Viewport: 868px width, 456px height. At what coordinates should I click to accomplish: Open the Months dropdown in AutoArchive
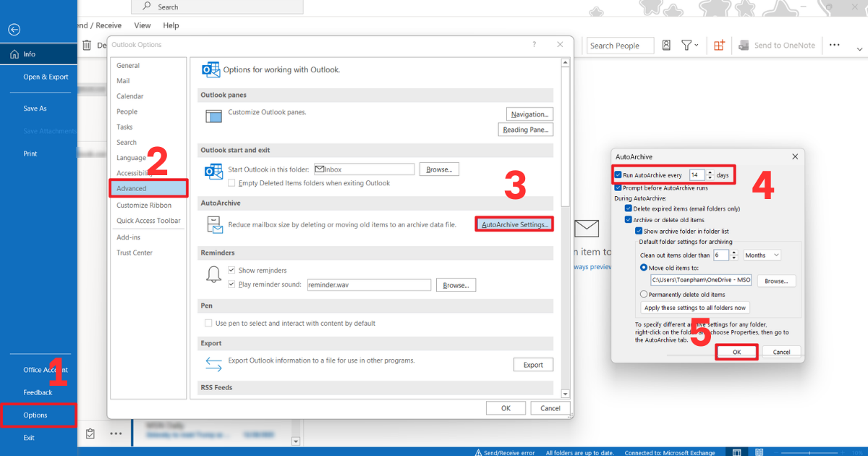click(x=762, y=254)
